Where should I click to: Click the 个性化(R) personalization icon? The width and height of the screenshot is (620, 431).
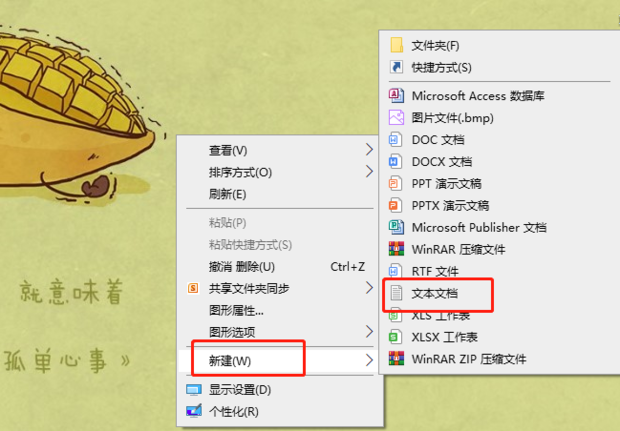194,411
